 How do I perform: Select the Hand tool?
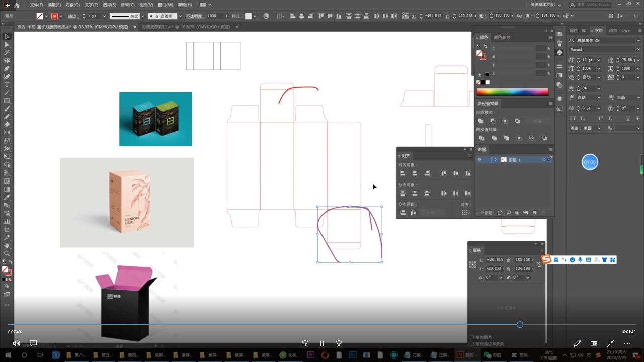tap(7, 245)
